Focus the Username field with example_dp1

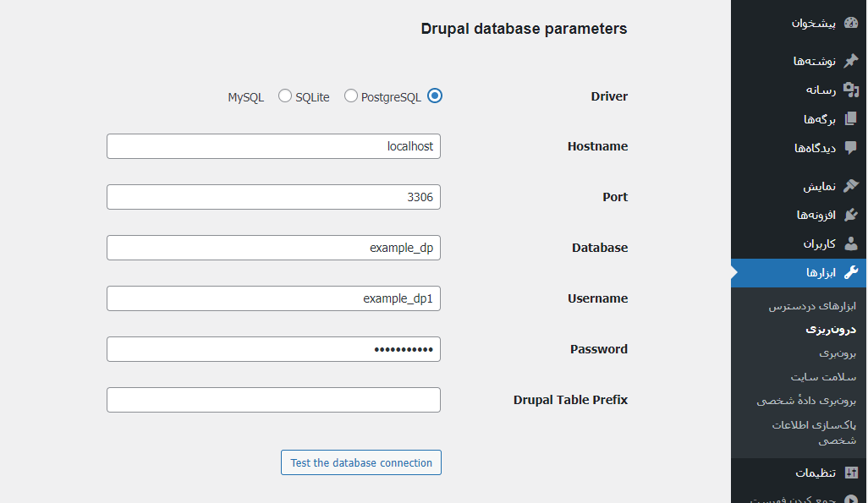[x=273, y=298]
